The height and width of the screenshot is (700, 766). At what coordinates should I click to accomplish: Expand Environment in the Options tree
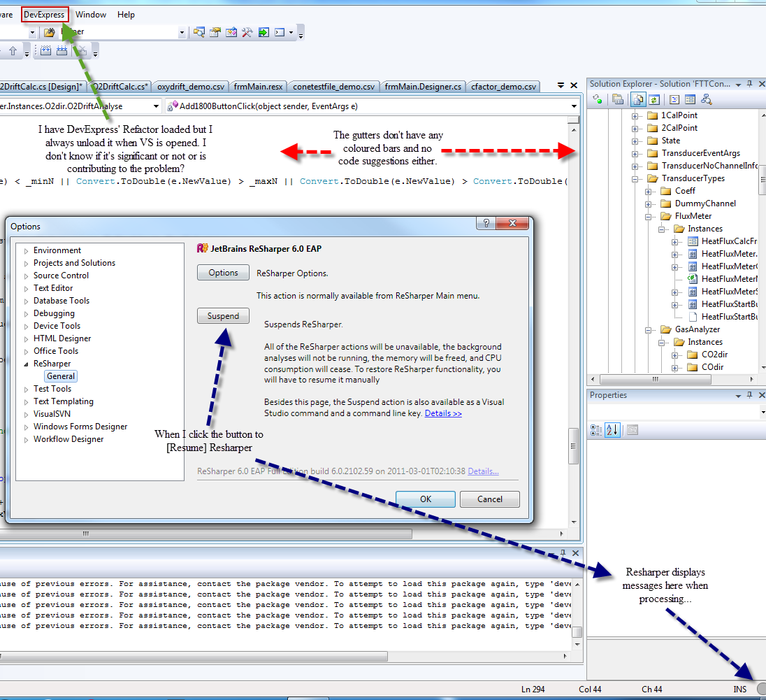tap(26, 251)
